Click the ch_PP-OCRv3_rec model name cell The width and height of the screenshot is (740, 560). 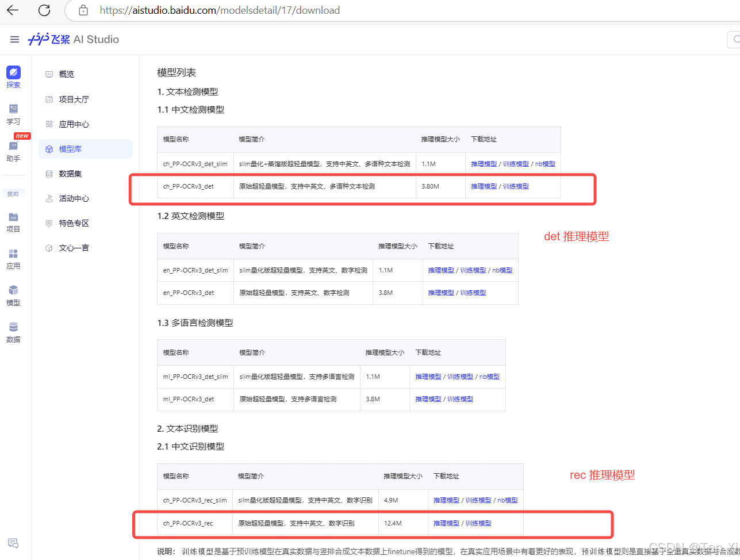(195, 523)
